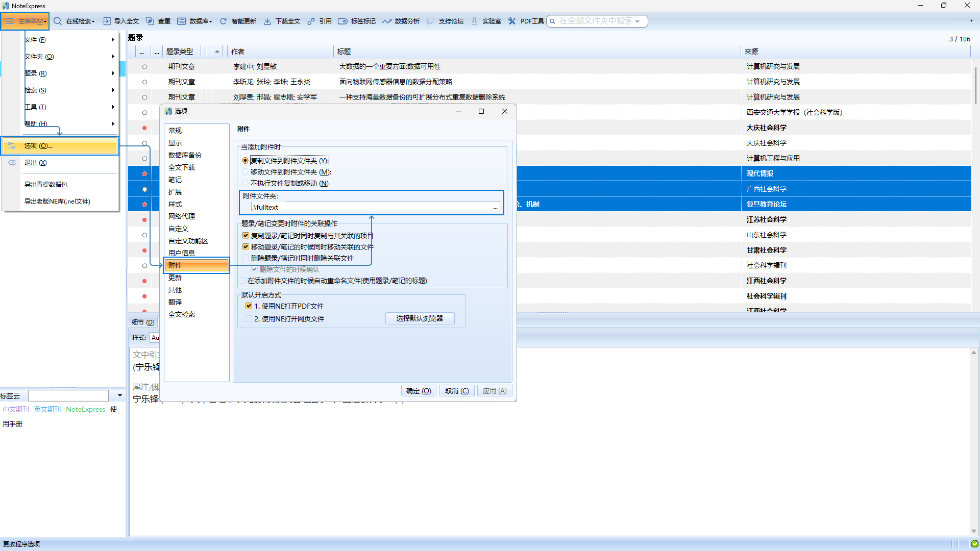Click the smart update refresh icon
Screen dimensions: 980x551
223,21
